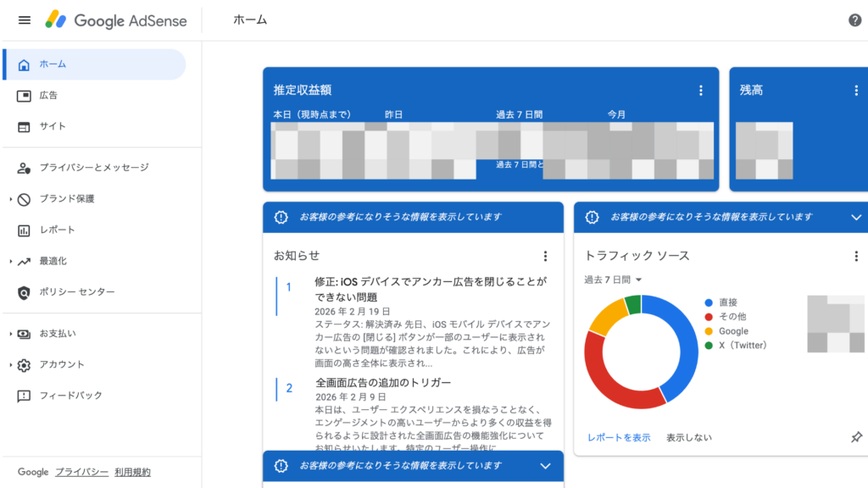The height and width of the screenshot is (488, 868).
Task: Expand the 最適化 sidebar section
Action: pyautogui.click(x=11, y=261)
